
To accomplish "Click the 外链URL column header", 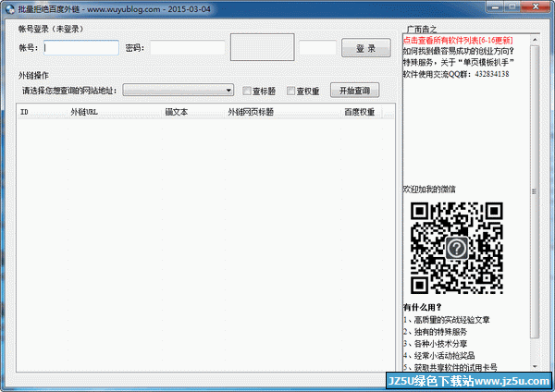I will pyautogui.click(x=115, y=112).
